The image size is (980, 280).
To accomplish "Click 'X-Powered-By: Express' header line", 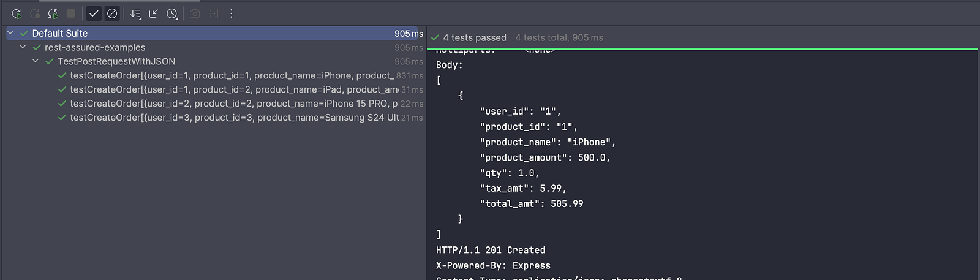I will coord(493,265).
